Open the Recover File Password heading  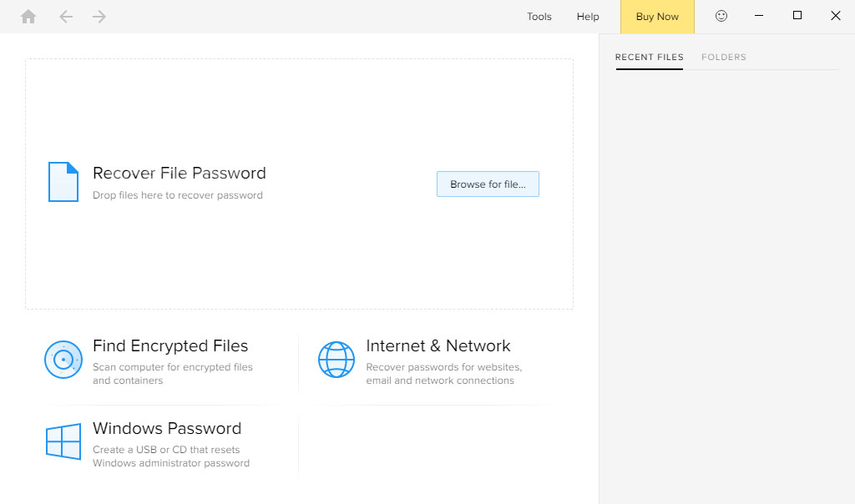tap(179, 173)
